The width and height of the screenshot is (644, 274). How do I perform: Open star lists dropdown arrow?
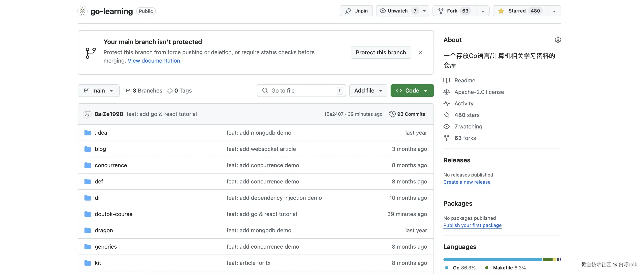[x=554, y=11]
